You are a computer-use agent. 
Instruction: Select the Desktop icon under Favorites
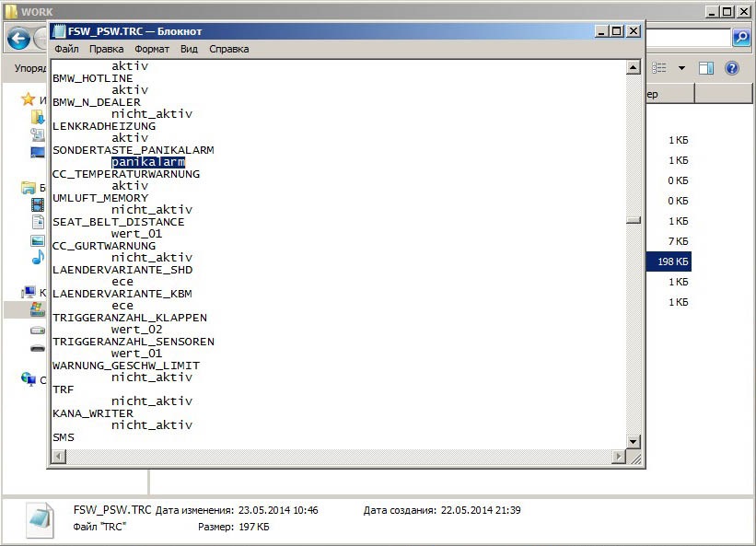(x=38, y=152)
